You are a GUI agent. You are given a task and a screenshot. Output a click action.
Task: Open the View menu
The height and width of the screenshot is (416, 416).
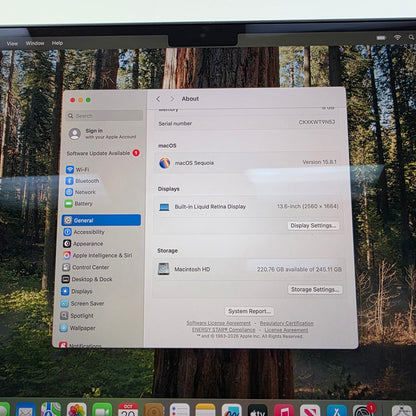[12, 43]
